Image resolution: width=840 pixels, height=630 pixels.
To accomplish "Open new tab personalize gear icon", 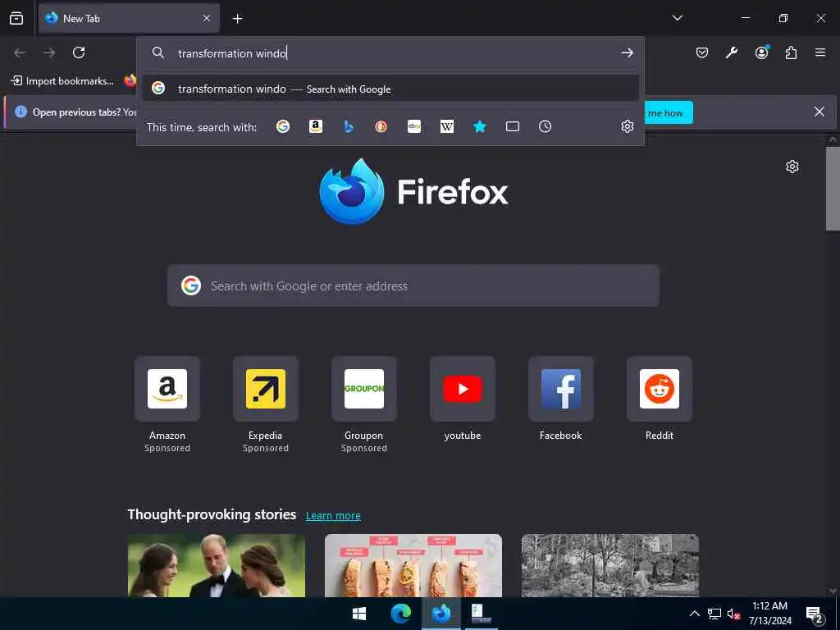I will 792,167.
